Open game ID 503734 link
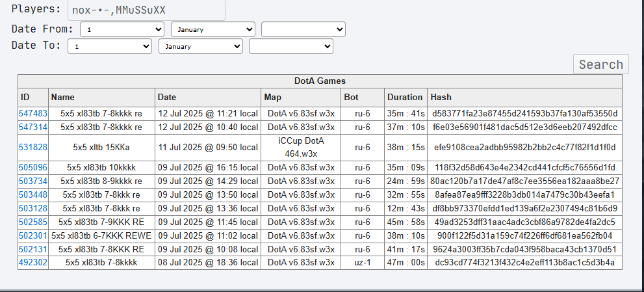The height and width of the screenshot is (292, 644). pos(33,181)
